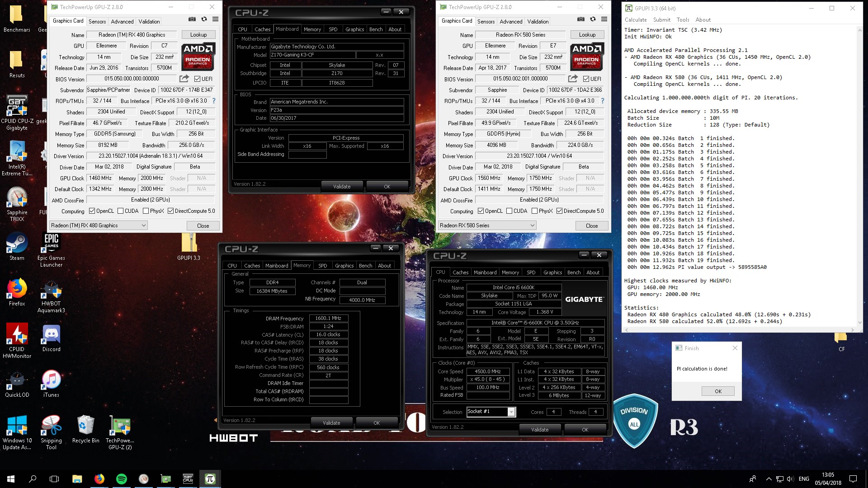Click OK in the Finish dialog
868x488 pixels.
coord(718,391)
